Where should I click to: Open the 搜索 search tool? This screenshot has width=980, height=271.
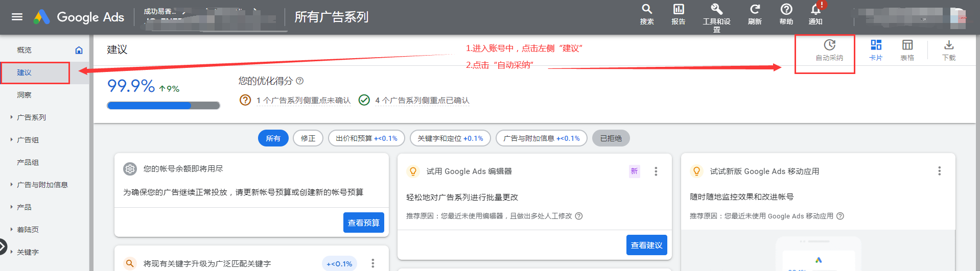point(647,14)
